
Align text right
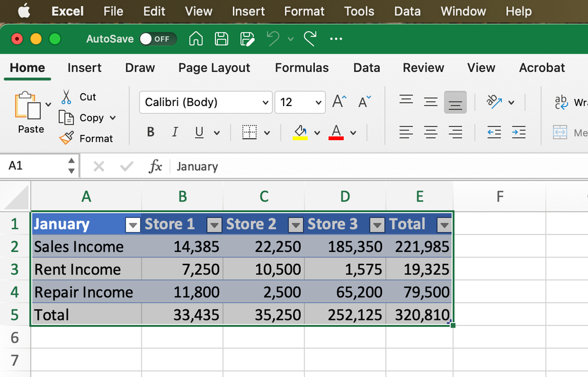pyautogui.click(x=455, y=132)
